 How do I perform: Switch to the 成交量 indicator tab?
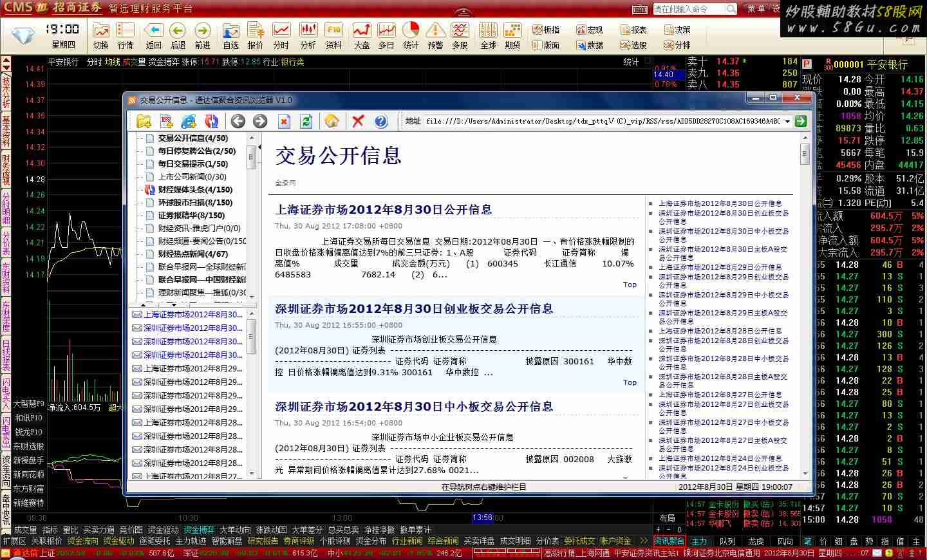click(x=26, y=530)
